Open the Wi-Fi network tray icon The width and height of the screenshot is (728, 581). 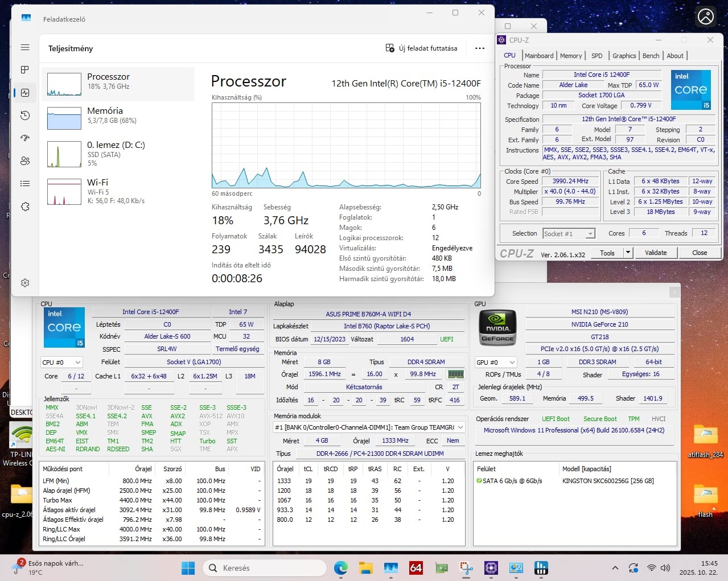tap(651, 568)
